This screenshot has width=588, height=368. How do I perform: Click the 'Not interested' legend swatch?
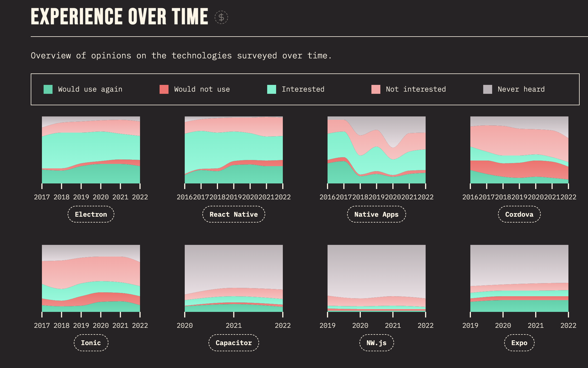[376, 89]
